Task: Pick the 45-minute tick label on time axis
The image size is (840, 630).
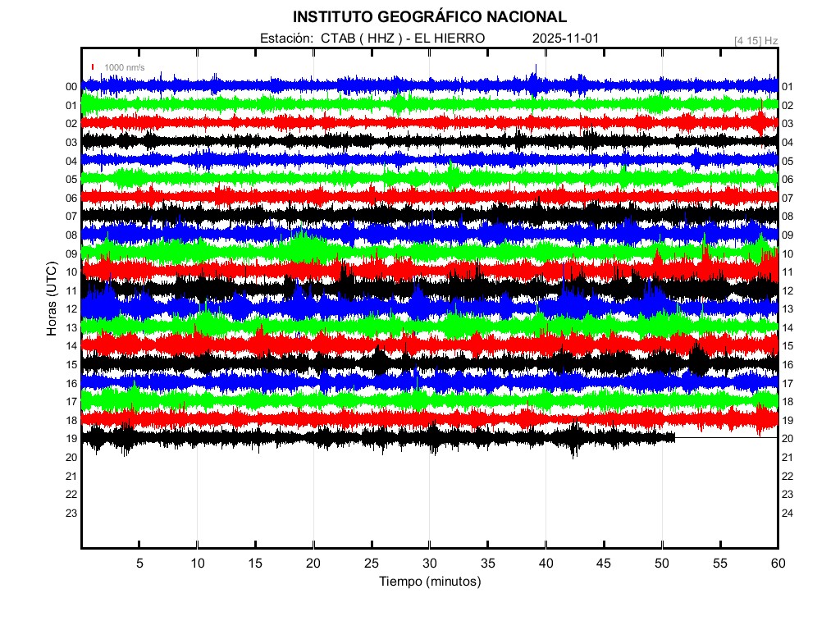Action: 604,563
